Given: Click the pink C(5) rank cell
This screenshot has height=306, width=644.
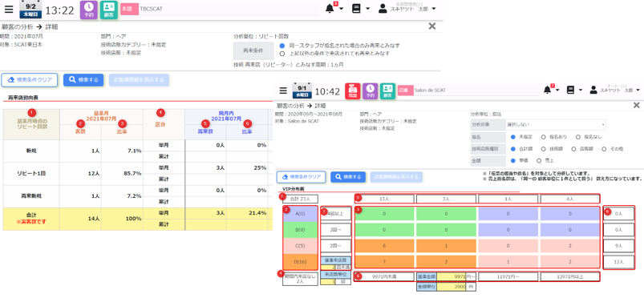Looking at the screenshot, I should click(300, 246).
